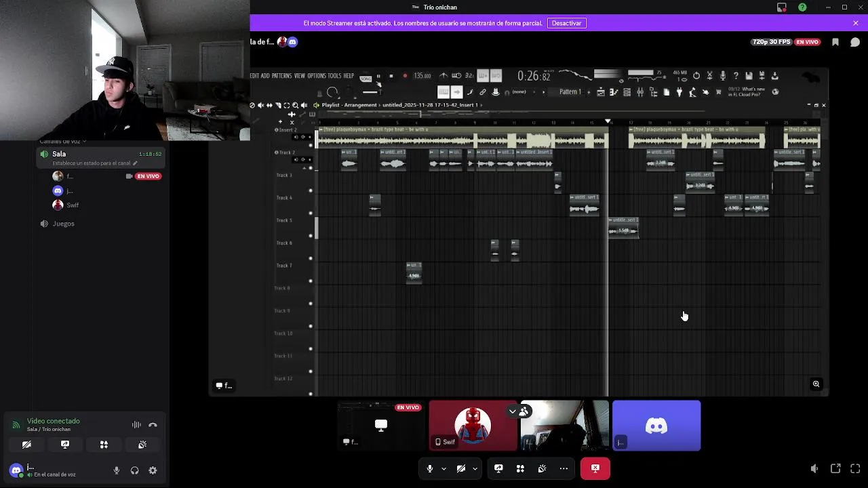Open user settings gear icon
This screenshot has width=868, height=488.
[153, 470]
